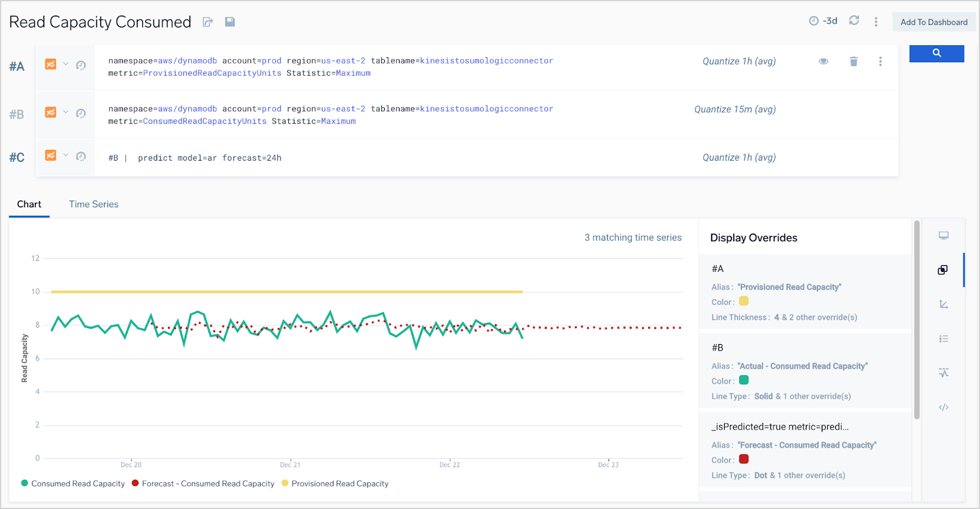
Task: Open the more options menu in header
Action: (x=876, y=22)
